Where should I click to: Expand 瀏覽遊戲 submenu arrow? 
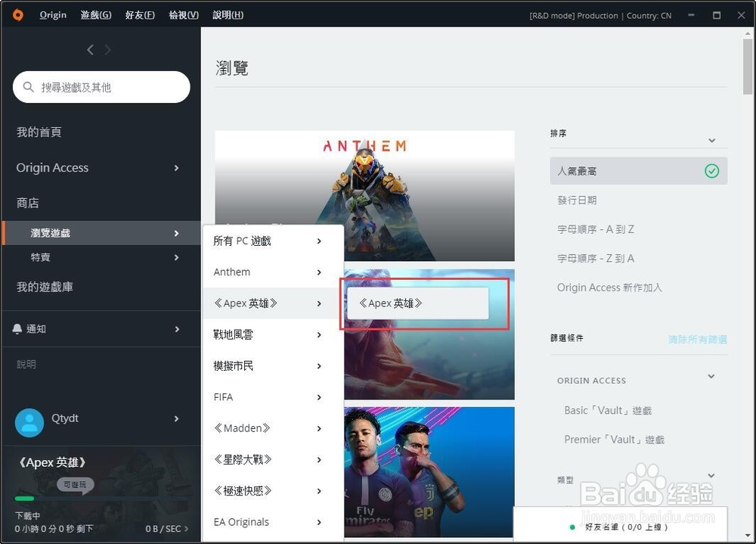tap(176, 233)
